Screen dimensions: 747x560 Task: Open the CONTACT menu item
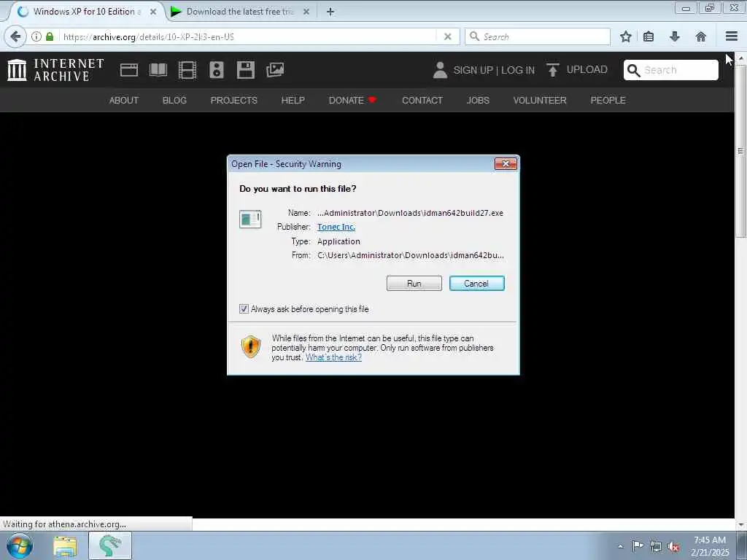tap(422, 101)
